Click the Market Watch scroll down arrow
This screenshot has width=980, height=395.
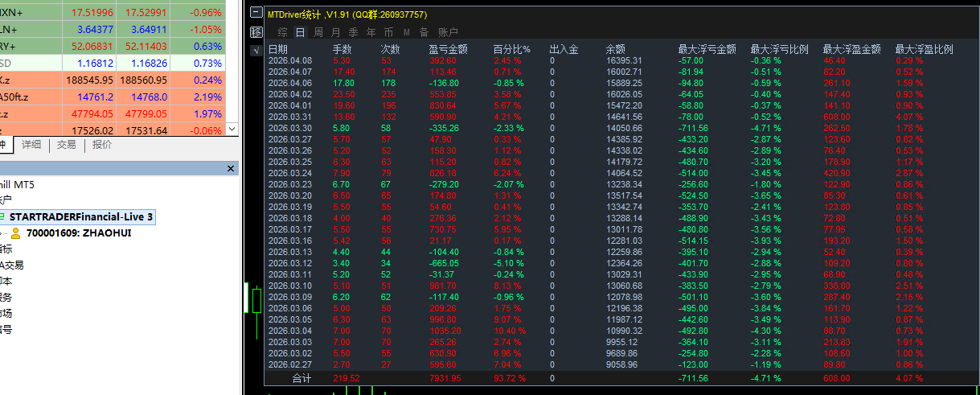click(232, 129)
